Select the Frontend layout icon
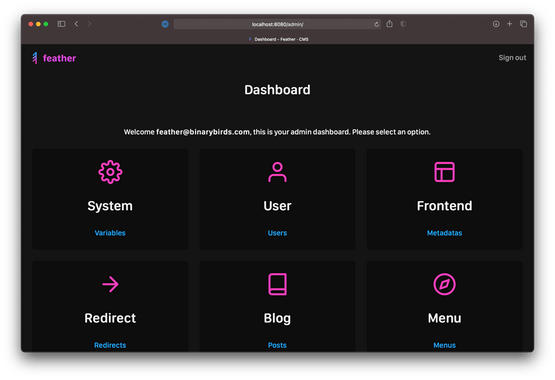 [445, 172]
